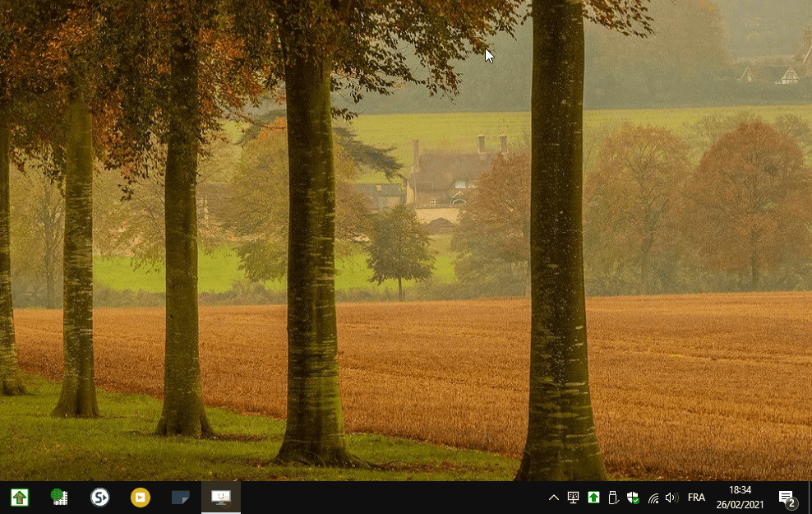Open safely remove USB hardware icon
The image size is (812, 514).
click(613, 498)
